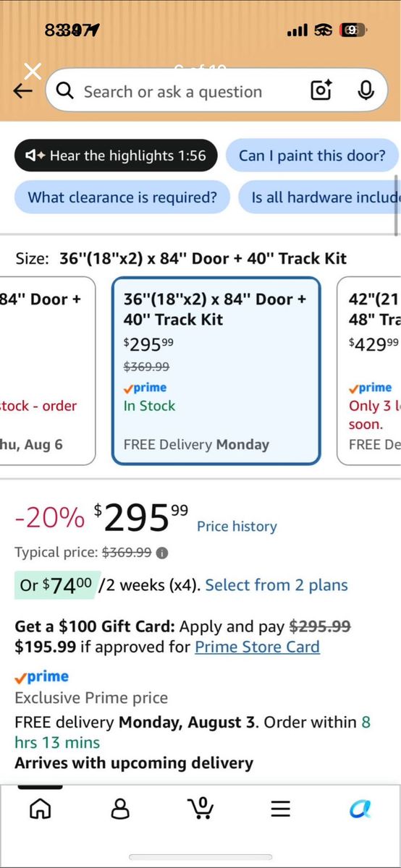The width and height of the screenshot is (401, 868).
Task: Tap the microphone voice search icon
Action: [x=366, y=91]
